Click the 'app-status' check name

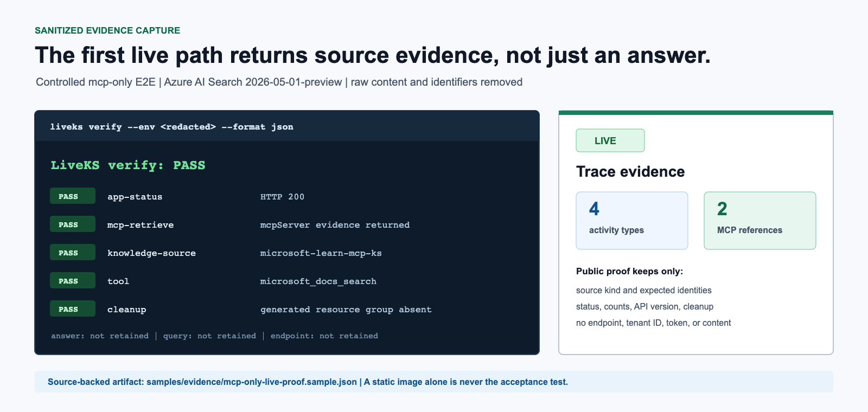(135, 197)
